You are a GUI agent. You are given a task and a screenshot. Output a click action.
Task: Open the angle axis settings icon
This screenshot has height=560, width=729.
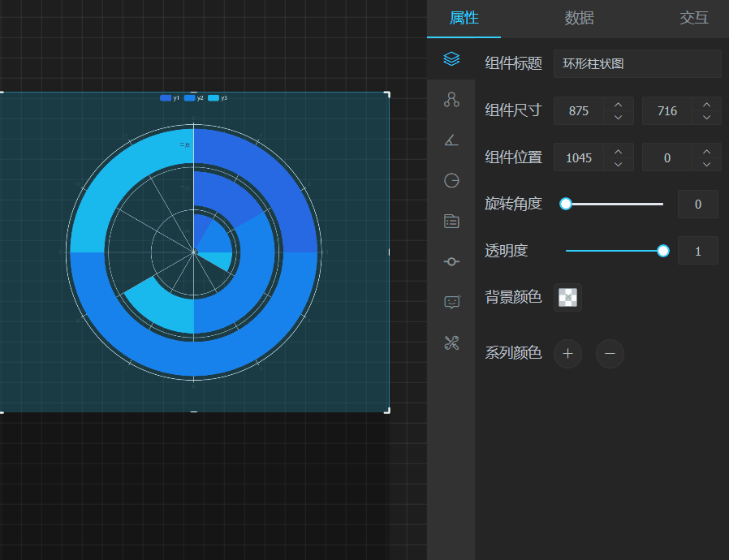tap(451, 140)
